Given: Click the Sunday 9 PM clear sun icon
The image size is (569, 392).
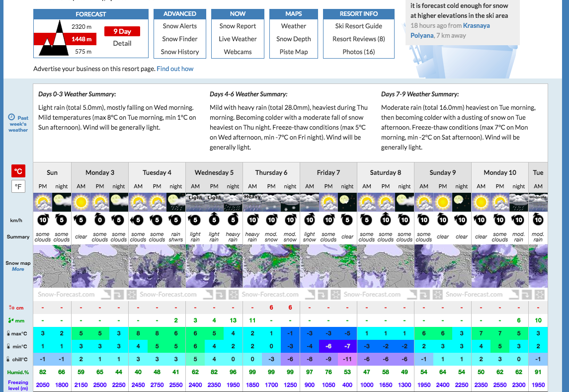Looking at the screenshot, I should coord(443,202).
